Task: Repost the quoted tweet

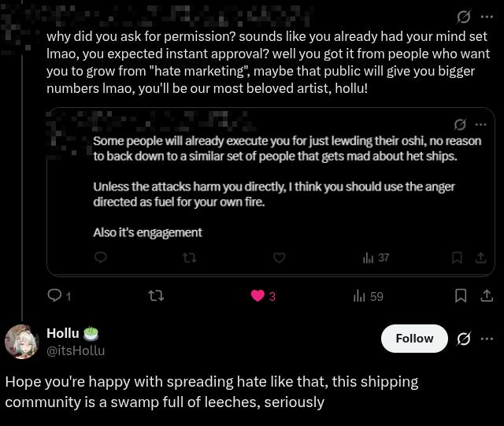Action: 189,257
